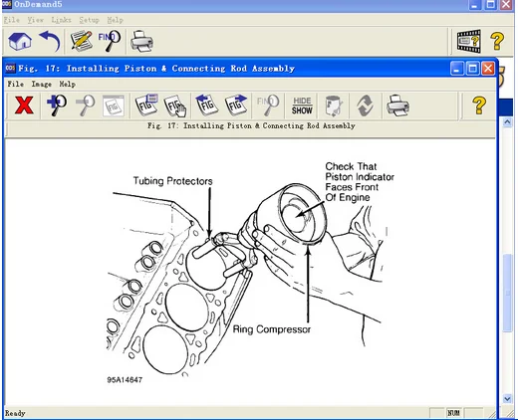The image size is (518, 420).
Task: Click the scrollbar up arrow on right
Action: click(x=507, y=122)
